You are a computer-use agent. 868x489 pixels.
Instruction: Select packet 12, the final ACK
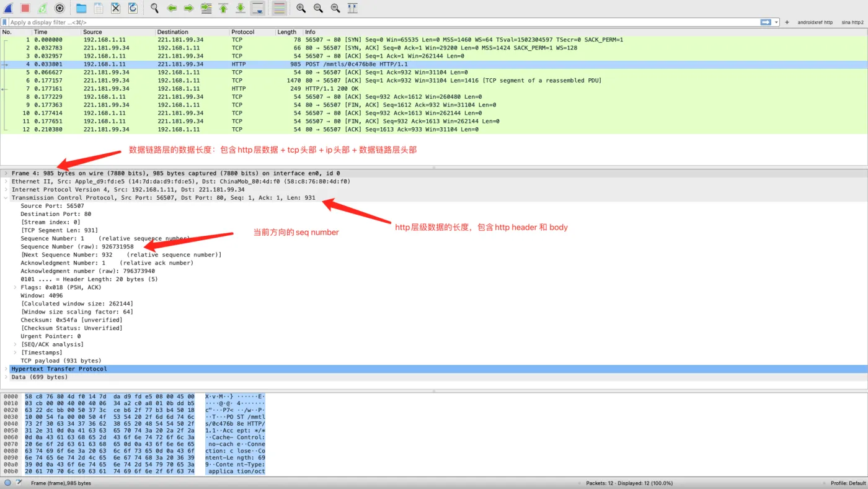[434, 130]
